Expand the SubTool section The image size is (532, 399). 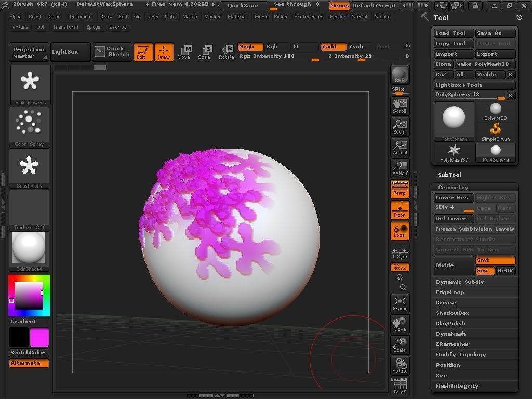tap(449, 175)
